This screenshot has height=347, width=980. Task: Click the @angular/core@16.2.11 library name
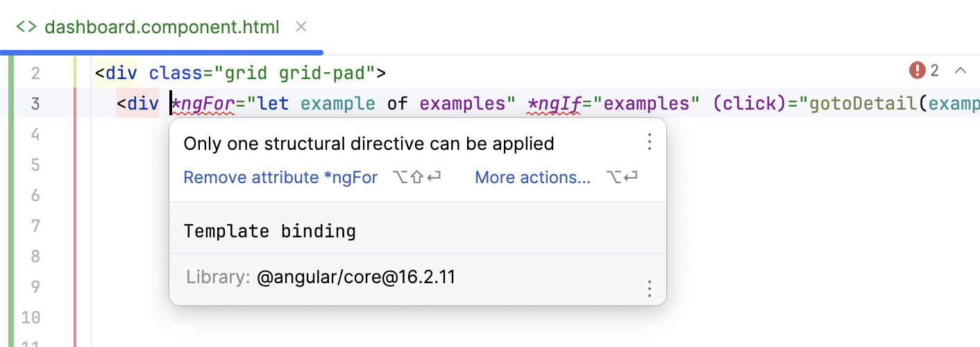tap(355, 278)
